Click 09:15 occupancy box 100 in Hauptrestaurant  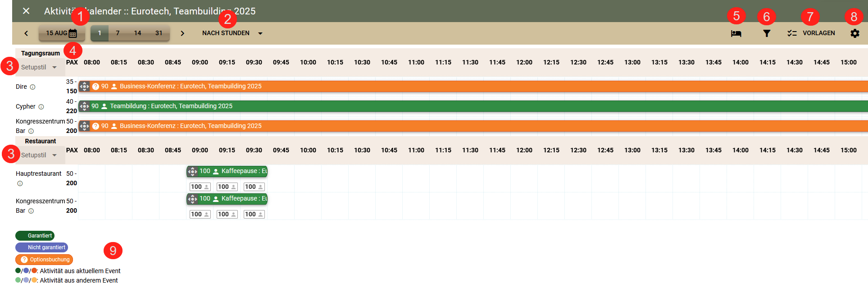tap(227, 187)
